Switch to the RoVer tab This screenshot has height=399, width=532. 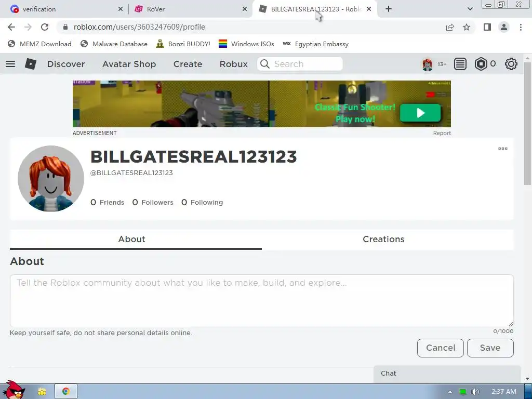(190, 9)
